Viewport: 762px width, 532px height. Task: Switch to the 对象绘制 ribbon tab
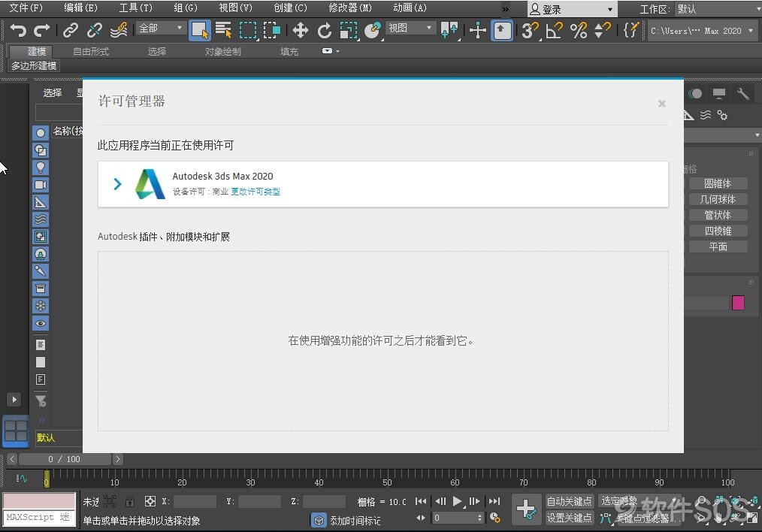click(222, 51)
